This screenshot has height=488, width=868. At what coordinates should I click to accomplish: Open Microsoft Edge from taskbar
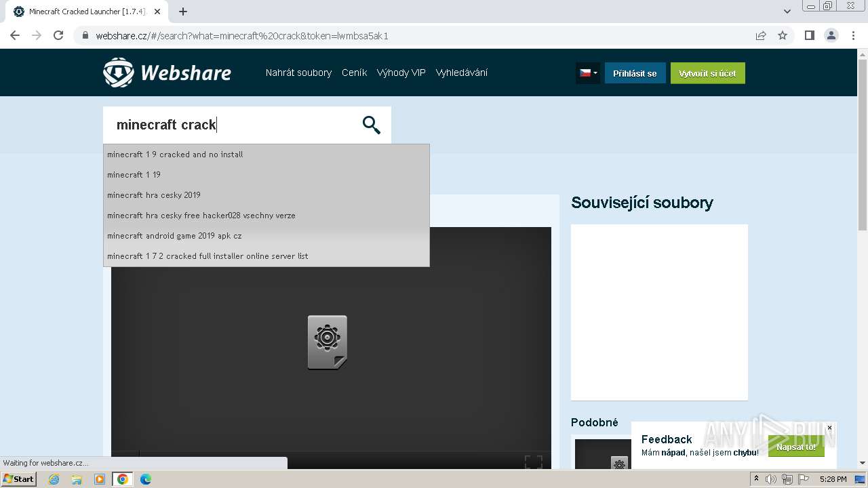point(146,479)
